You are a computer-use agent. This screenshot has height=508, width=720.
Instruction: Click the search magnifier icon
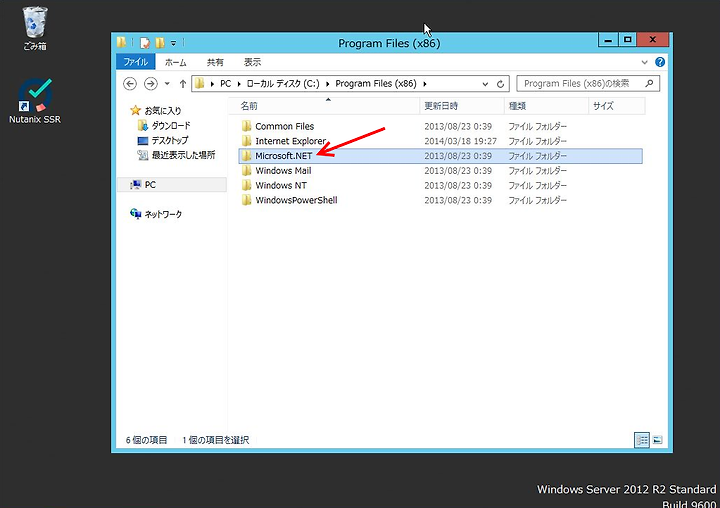649,83
